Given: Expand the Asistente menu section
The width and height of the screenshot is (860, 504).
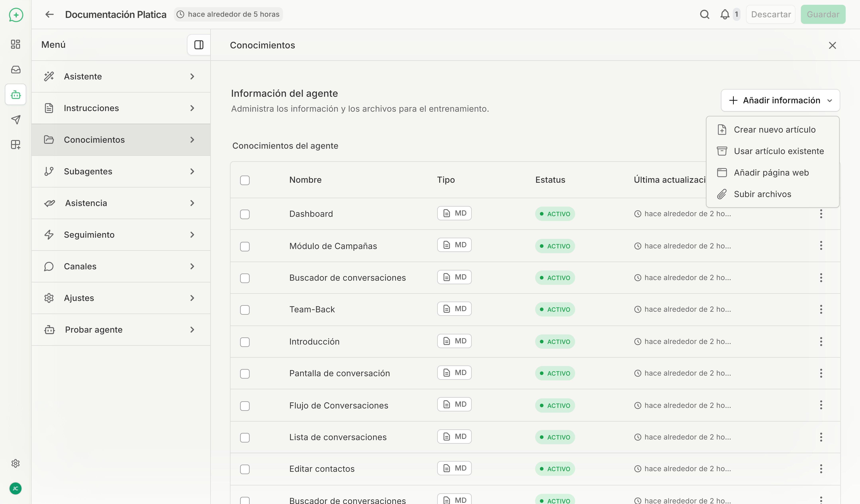Looking at the screenshot, I should pyautogui.click(x=121, y=76).
